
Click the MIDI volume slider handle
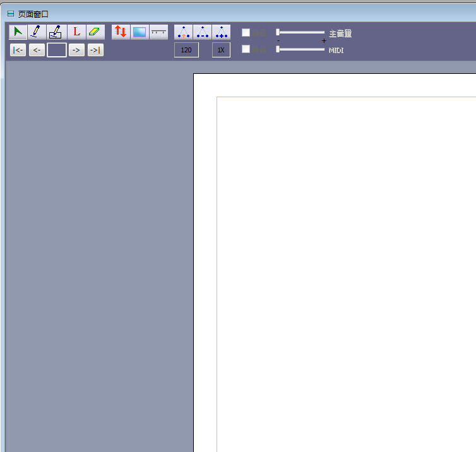pos(278,49)
